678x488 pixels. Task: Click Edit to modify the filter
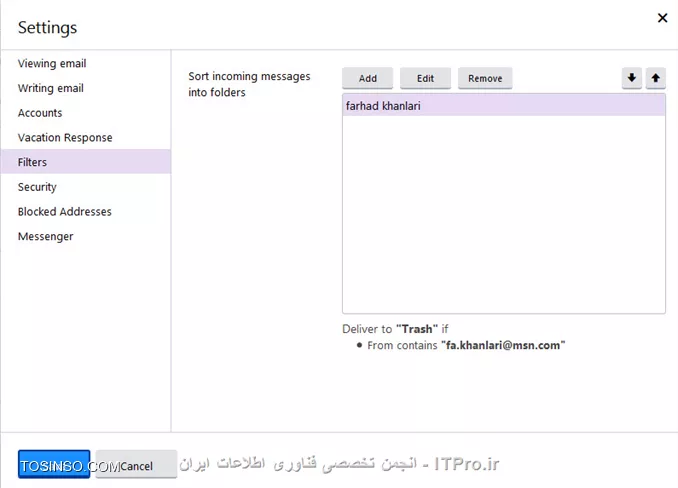(x=425, y=78)
